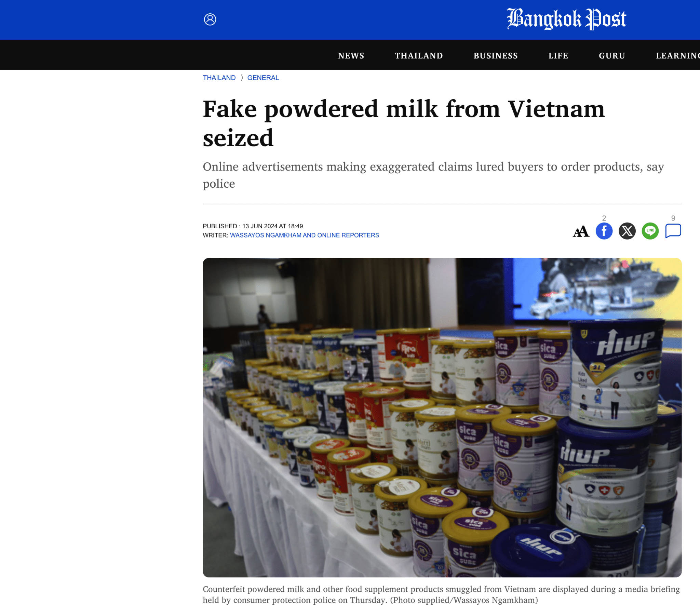Click the THAILAND breadcrumb link

[x=219, y=78]
